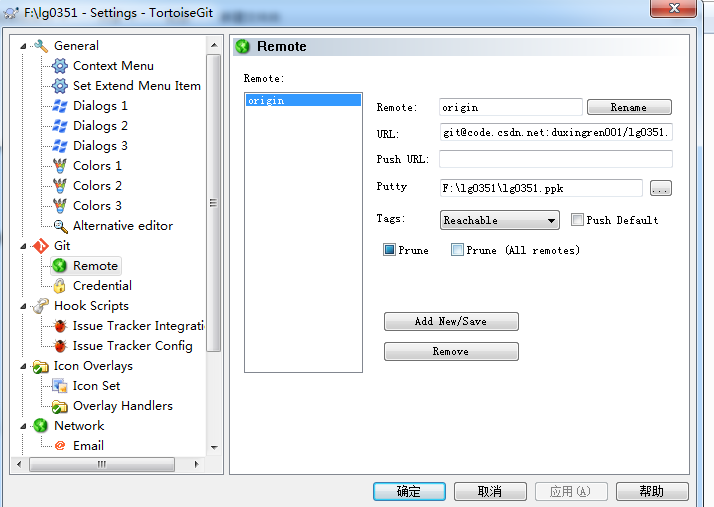
Task: Click the Email icon under Network
Action: coord(60,446)
